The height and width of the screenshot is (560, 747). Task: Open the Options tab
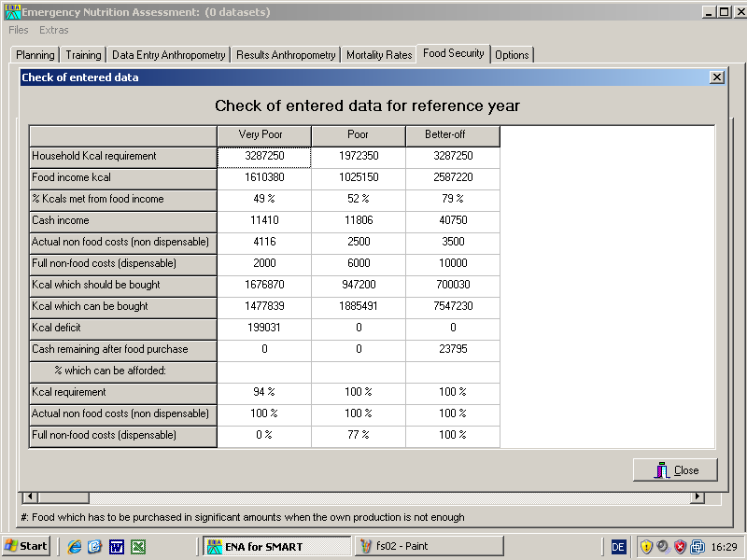point(512,55)
